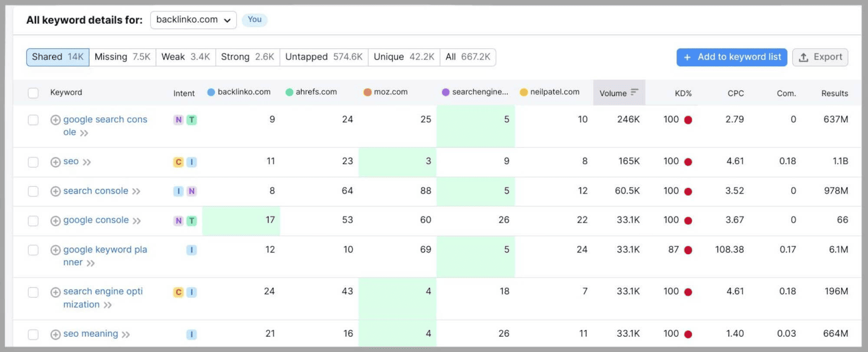Click the Volume column sort icon
Image resolution: width=868 pixels, height=352 pixels.
634,92
